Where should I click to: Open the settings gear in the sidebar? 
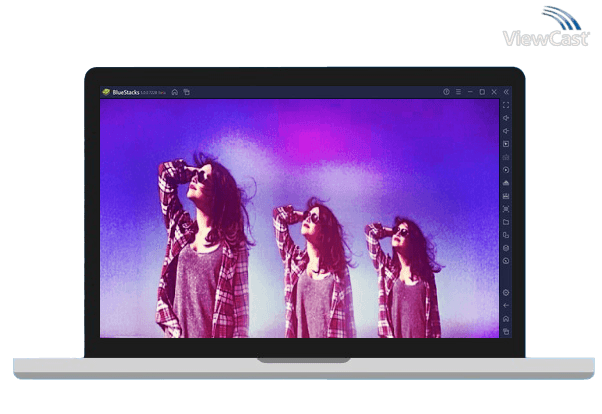506,293
